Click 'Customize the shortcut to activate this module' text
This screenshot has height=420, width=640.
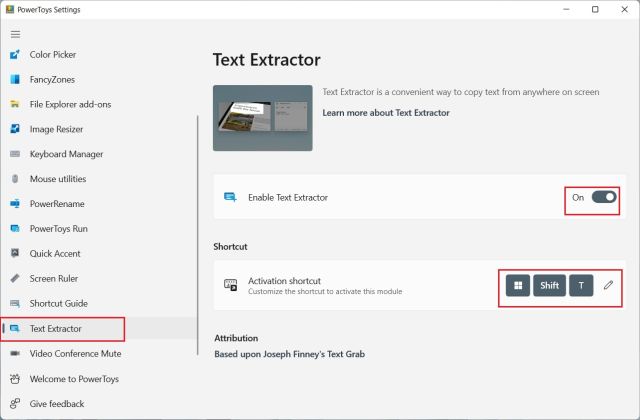(325, 291)
